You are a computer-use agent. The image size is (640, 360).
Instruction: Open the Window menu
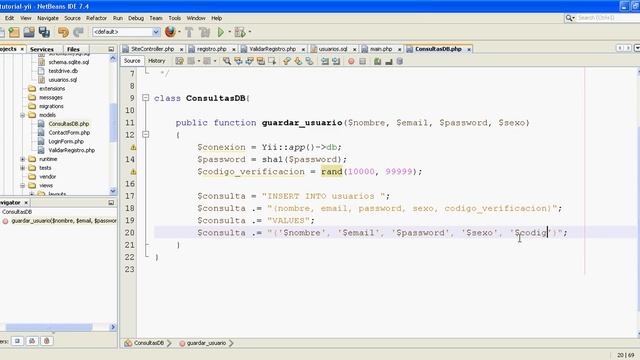(x=196, y=18)
